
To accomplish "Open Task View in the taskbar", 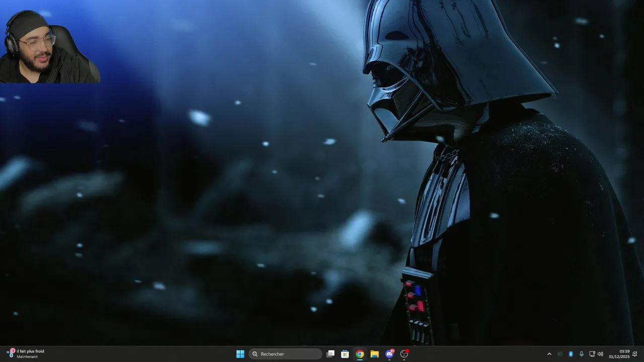I will coord(331,354).
